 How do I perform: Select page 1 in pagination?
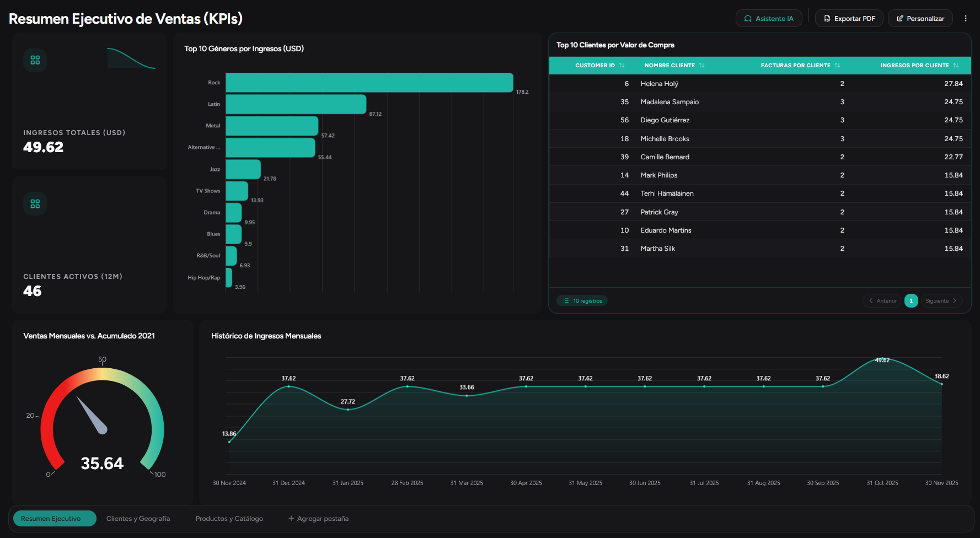point(911,300)
